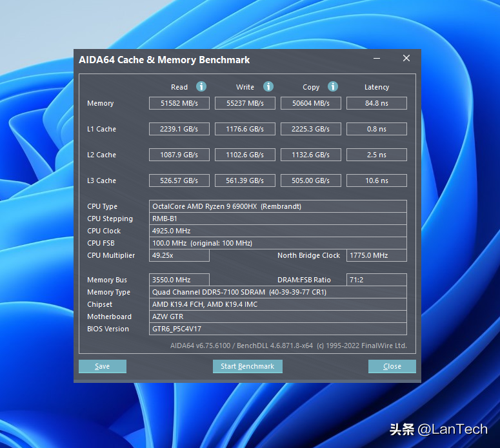The width and height of the screenshot is (500, 448).
Task: Select the L3 Cache Latency field
Action: (376, 180)
